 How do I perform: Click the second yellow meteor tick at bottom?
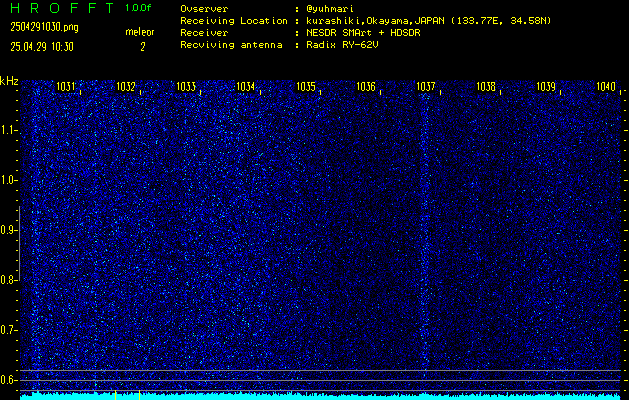coord(139,395)
